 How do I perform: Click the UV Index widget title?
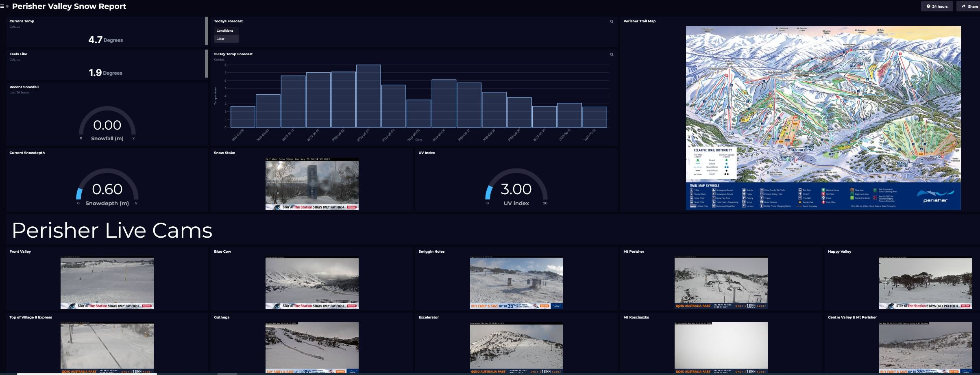pos(427,153)
